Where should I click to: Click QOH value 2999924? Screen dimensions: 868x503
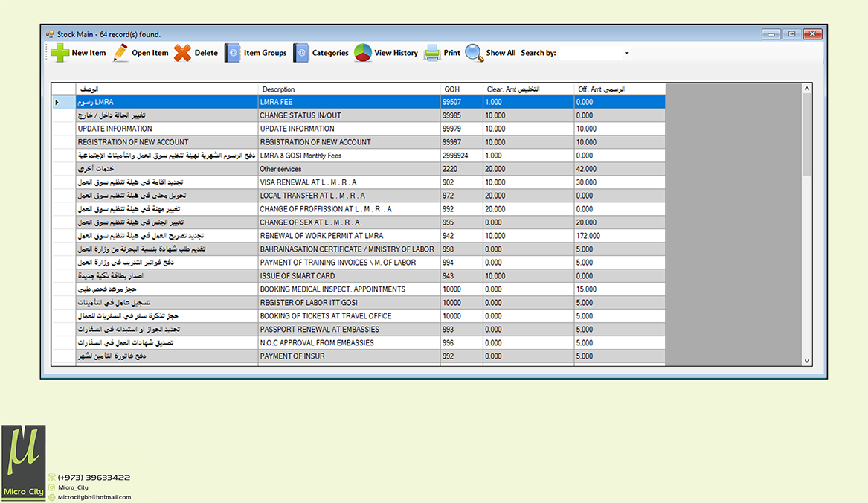(462, 156)
